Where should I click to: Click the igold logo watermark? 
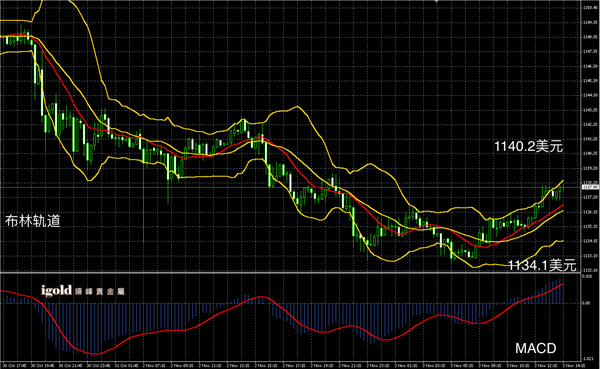[56, 291]
